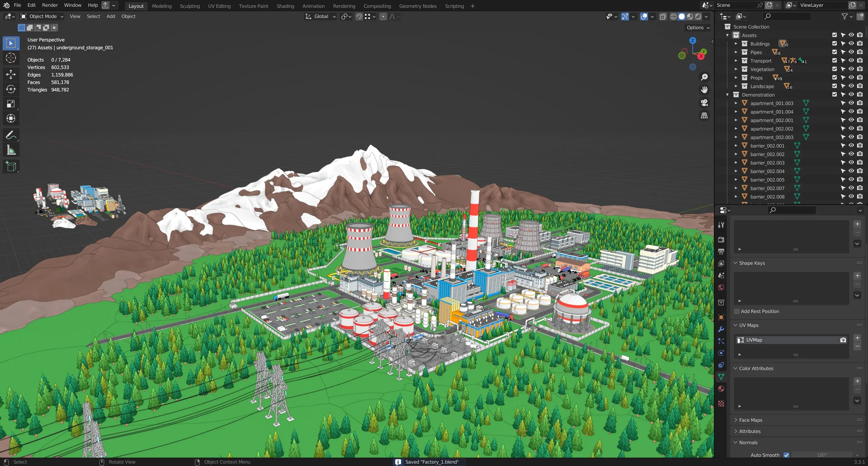
Task: Uncheck the Buildings collection exclude checkbox
Action: (x=834, y=44)
